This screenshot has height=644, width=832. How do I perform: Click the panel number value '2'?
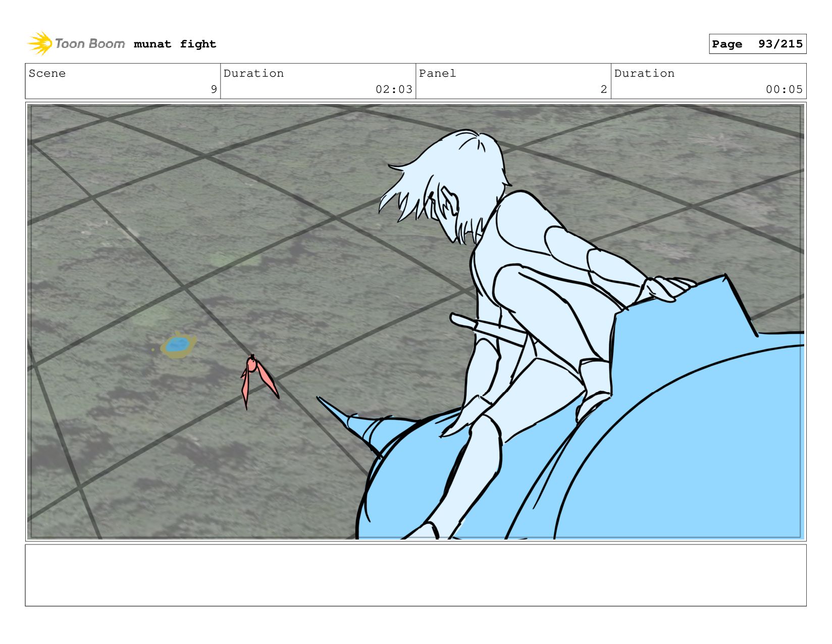click(x=604, y=89)
